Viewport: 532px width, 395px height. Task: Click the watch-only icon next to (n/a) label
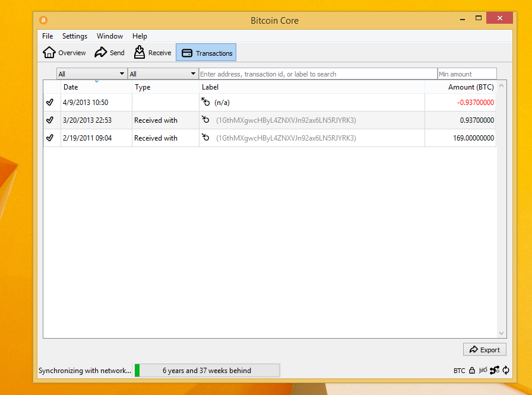pyautogui.click(x=206, y=102)
